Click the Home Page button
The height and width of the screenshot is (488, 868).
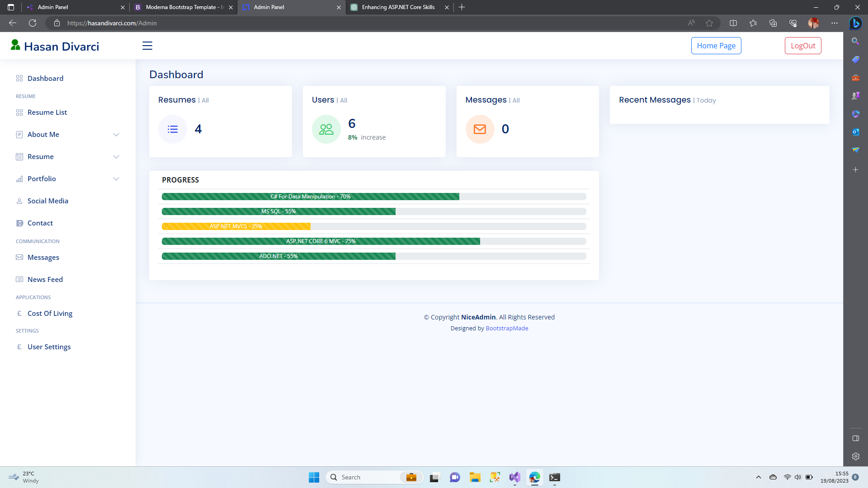(x=716, y=45)
